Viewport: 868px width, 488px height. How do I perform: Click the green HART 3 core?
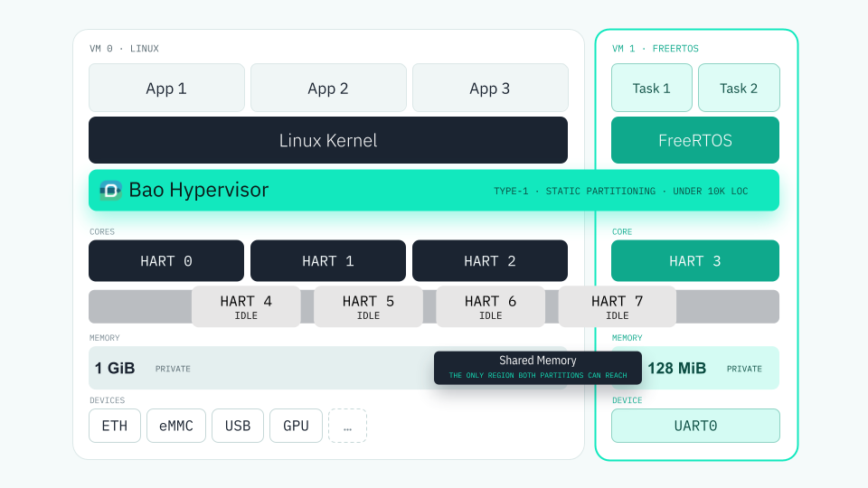click(x=695, y=260)
